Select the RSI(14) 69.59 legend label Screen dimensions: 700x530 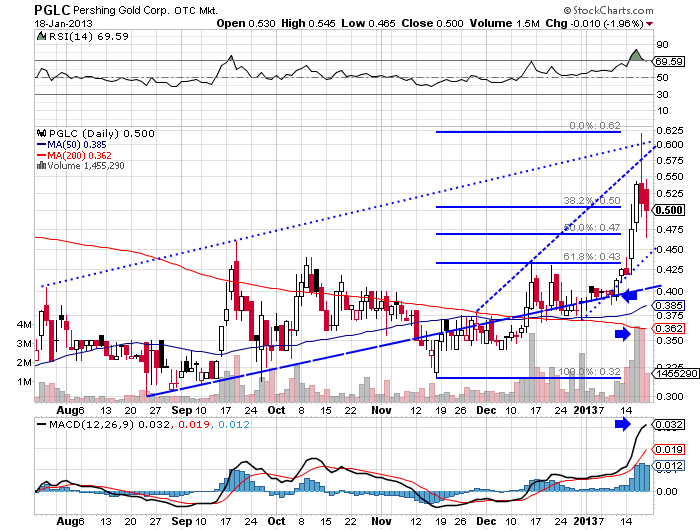[x=88, y=36]
